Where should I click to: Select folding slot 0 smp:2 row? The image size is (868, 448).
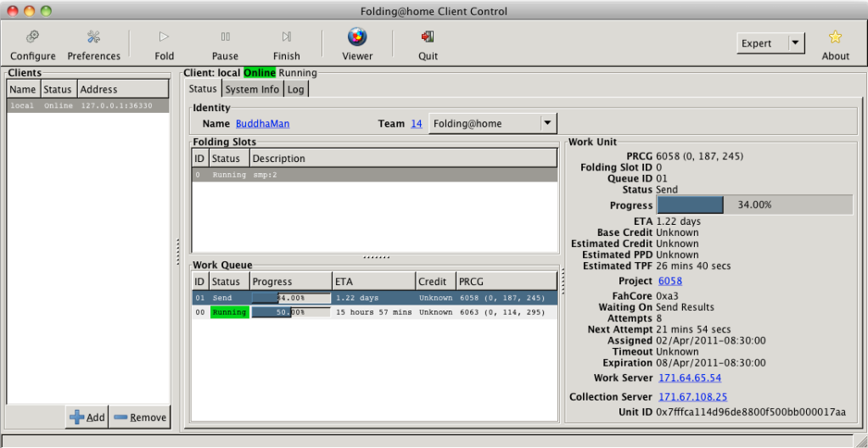(x=375, y=175)
